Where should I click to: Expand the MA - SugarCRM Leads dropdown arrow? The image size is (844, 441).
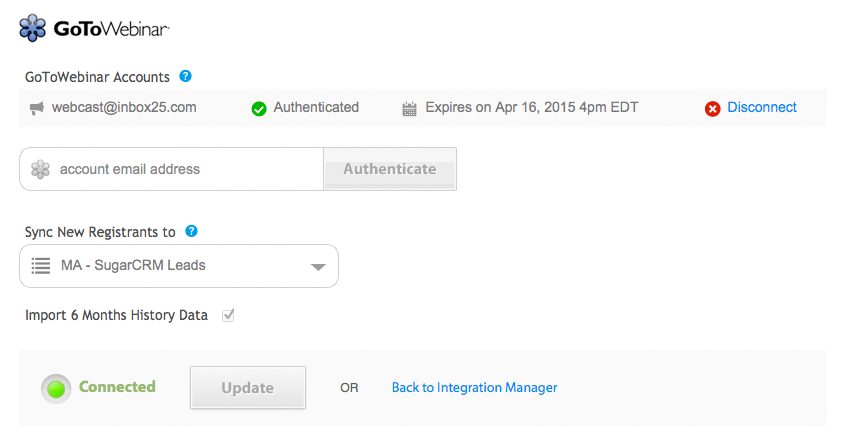tap(318, 267)
